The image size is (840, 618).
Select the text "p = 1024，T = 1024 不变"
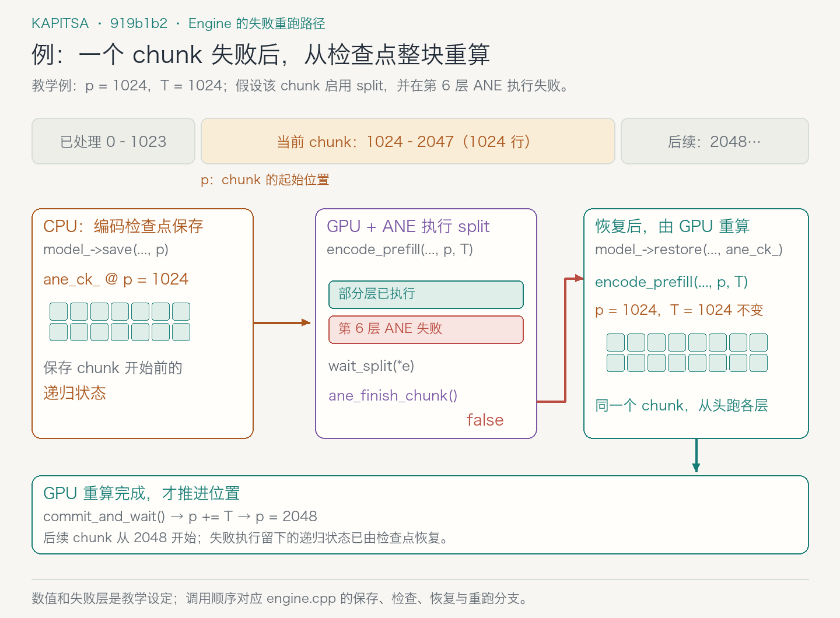[x=679, y=310]
